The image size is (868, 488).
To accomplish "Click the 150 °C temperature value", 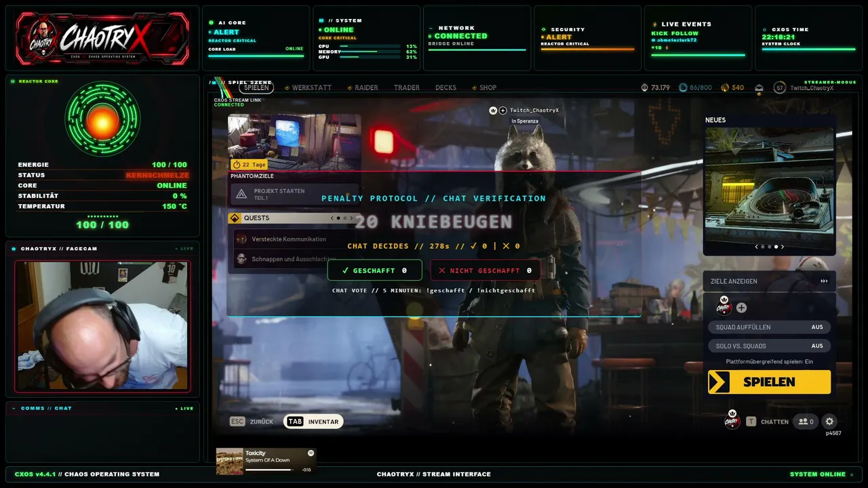I will 174,206.
